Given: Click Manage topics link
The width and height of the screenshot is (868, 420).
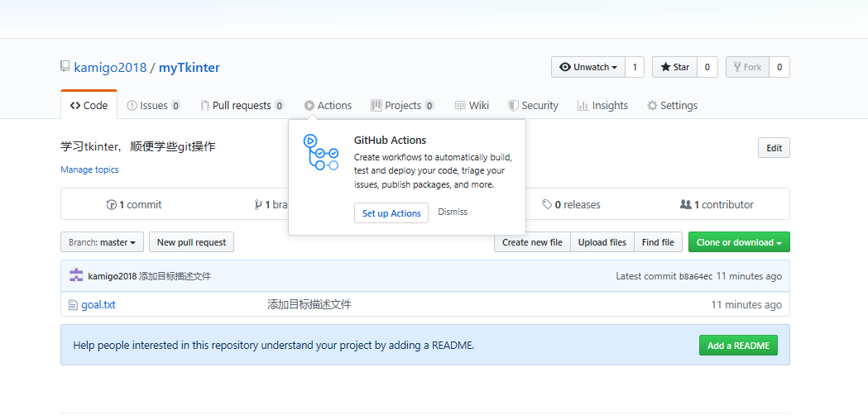Looking at the screenshot, I should pyautogui.click(x=89, y=169).
